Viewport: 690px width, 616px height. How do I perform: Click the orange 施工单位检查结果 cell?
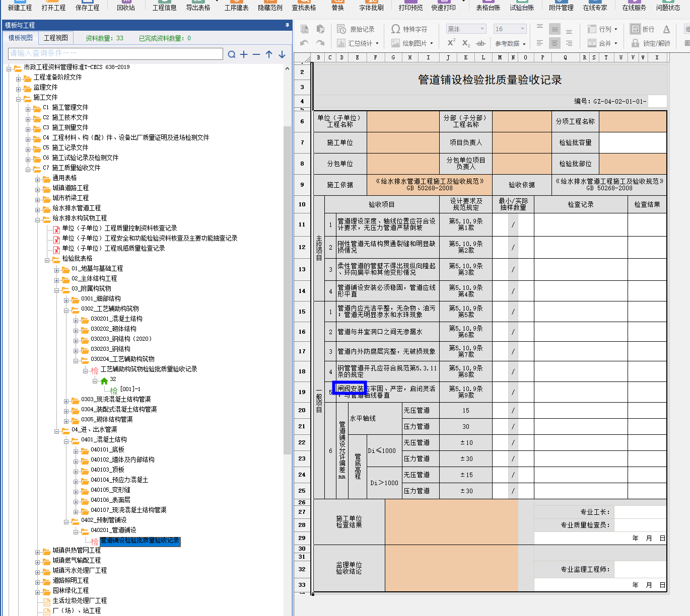tap(451, 521)
